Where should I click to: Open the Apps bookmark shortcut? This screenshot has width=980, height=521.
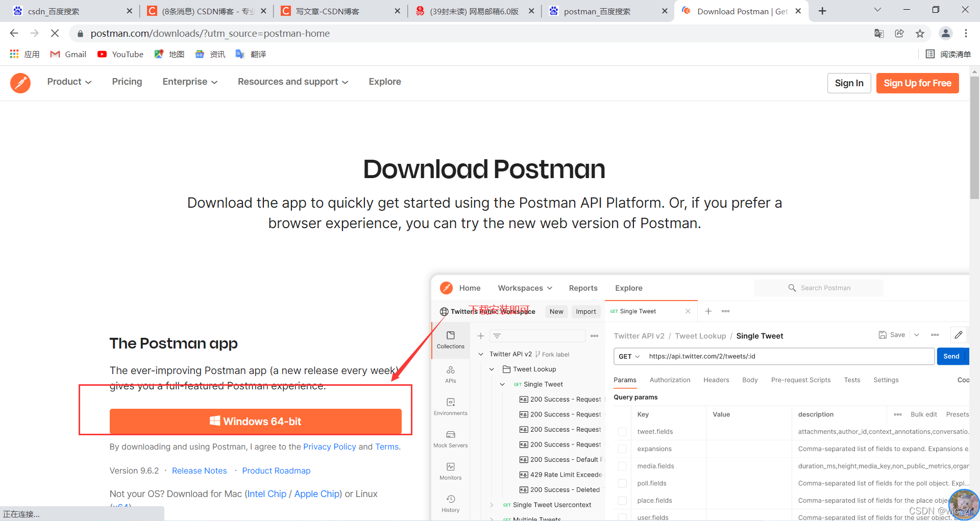pyautogui.click(x=24, y=54)
